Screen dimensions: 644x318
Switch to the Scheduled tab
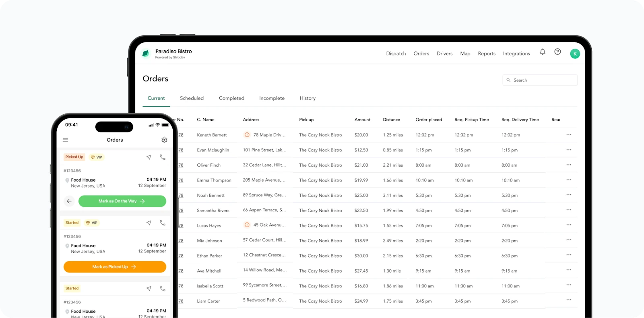192,98
